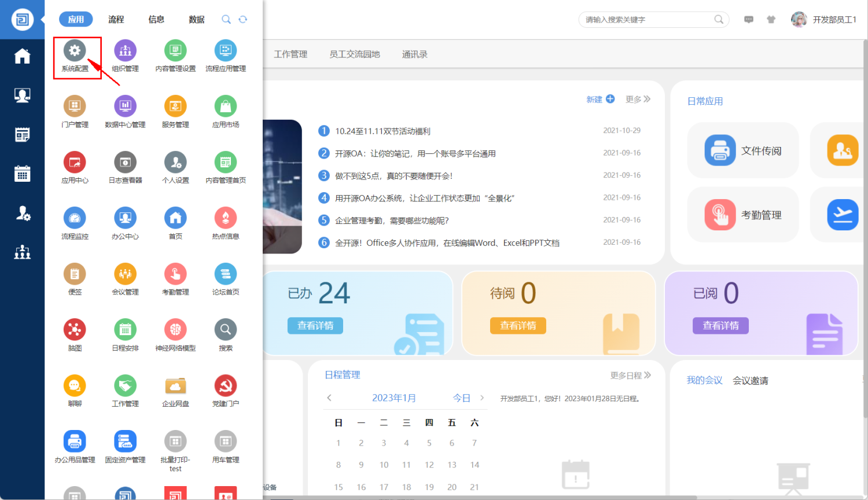The width and height of the screenshot is (868, 500).
Task: Click 查看详情 under 已办
Action: (315, 326)
